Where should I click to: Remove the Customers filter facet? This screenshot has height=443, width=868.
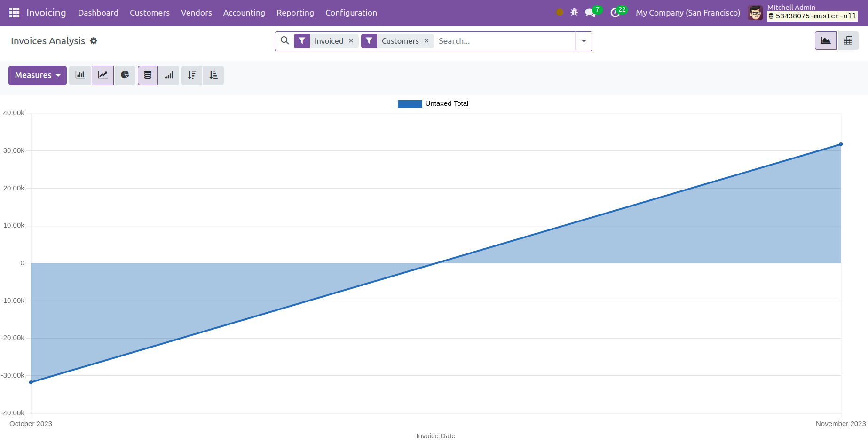(426, 41)
